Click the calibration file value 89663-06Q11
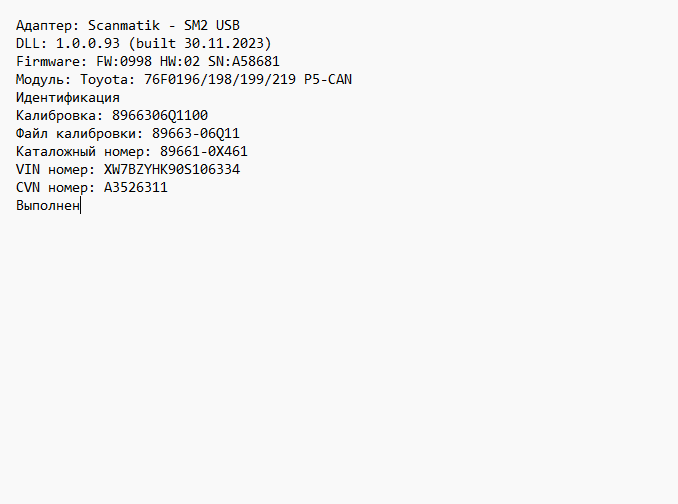 196,133
